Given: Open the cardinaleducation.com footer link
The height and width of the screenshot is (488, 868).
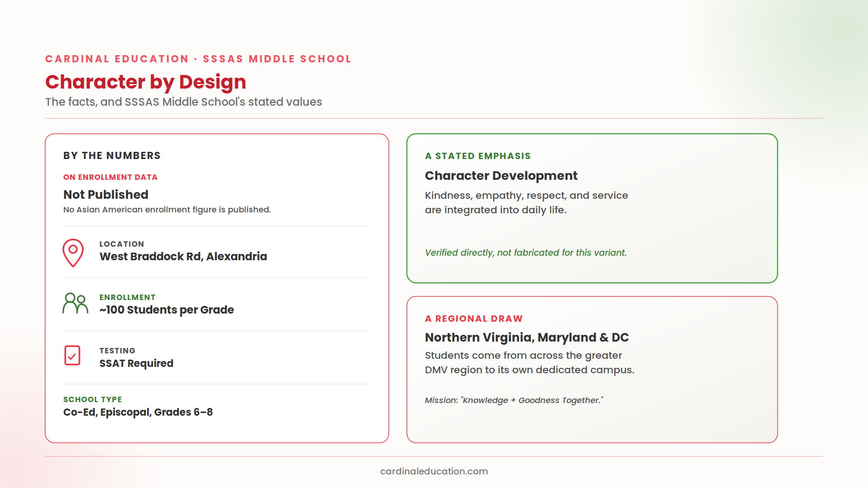Looking at the screenshot, I should pyautogui.click(x=434, y=471).
